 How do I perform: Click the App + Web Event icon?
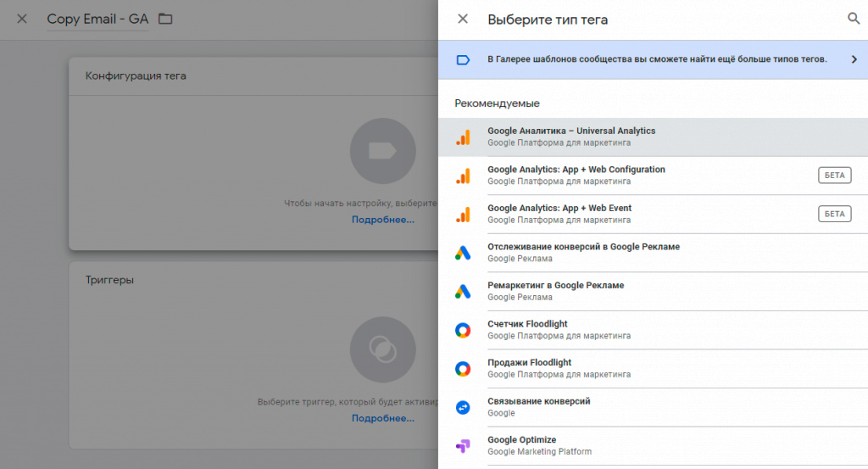[x=463, y=215]
